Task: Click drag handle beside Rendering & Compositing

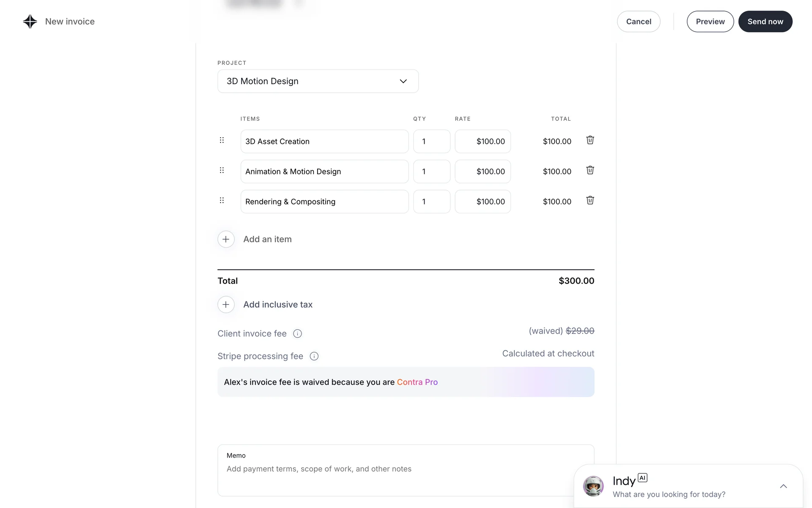Action: click(222, 200)
